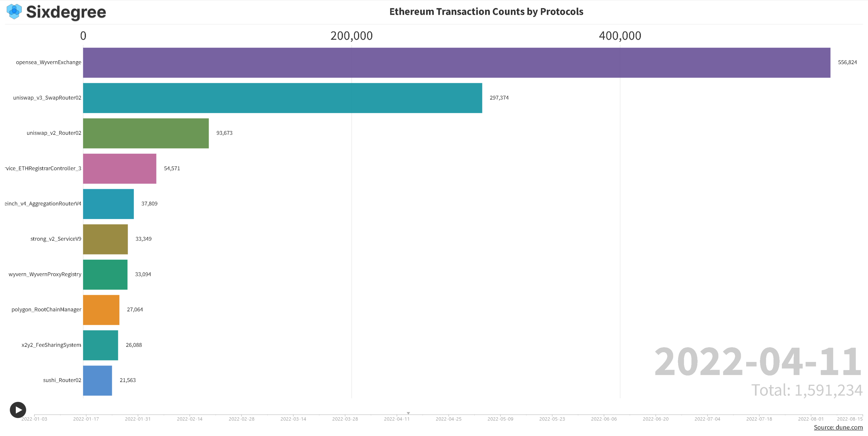
Task: Select the blue sushi_Router02 bar
Action: click(x=97, y=381)
